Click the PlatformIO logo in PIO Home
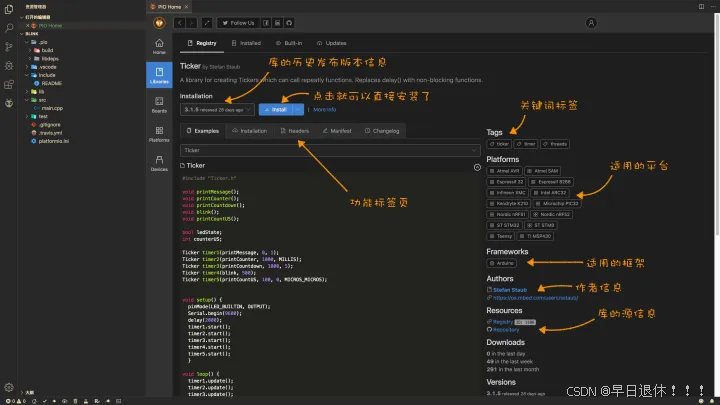This screenshot has height=405, width=720. tap(159, 22)
